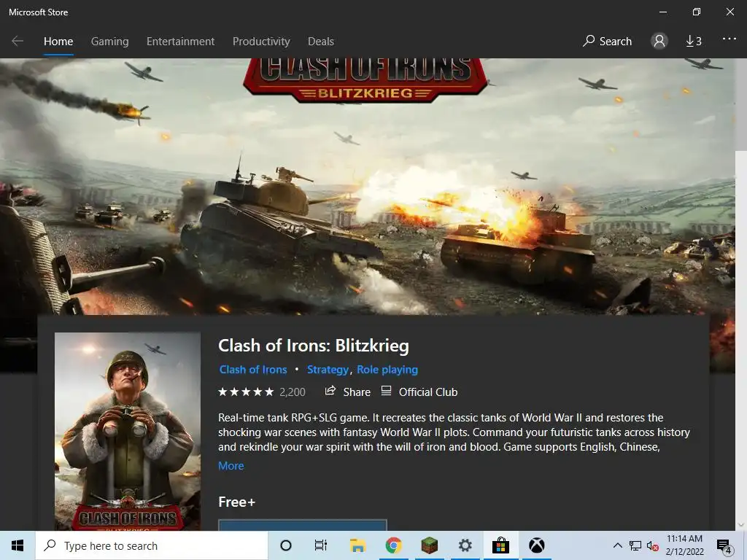Open Xbox app from taskbar
This screenshot has width=747, height=560.
tap(536, 545)
